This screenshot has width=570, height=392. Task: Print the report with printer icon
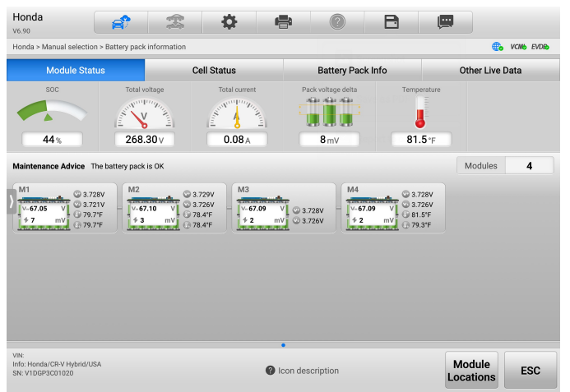pos(283,22)
